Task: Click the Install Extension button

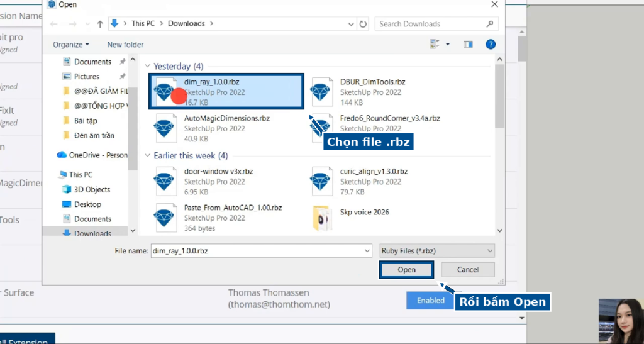Action: coord(27,339)
